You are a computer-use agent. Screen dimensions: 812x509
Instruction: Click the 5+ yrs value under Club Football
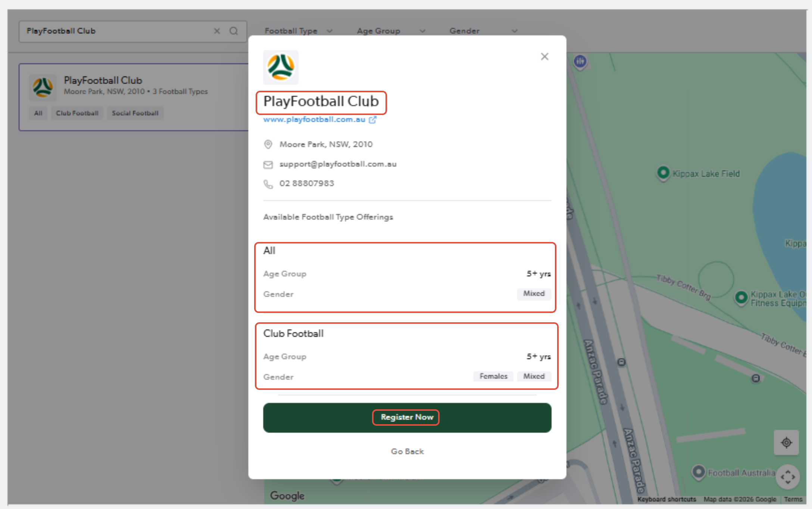click(x=538, y=357)
